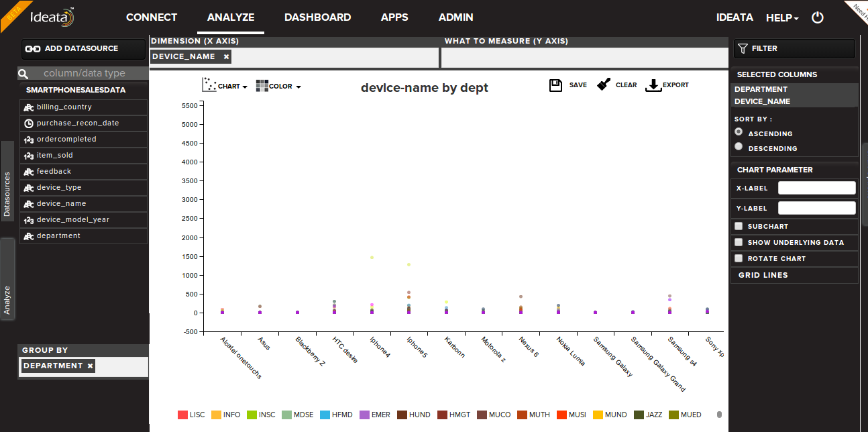Expand the Grid Lines section
Viewport: 868px width, 432px height.
coord(794,275)
